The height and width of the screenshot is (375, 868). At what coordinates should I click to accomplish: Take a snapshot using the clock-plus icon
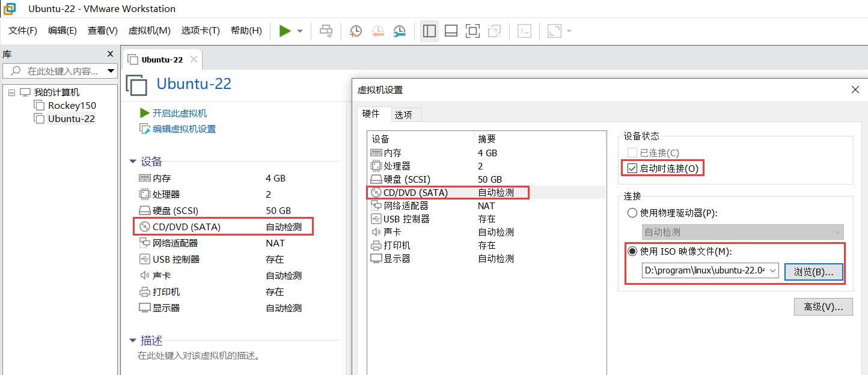[356, 31]
